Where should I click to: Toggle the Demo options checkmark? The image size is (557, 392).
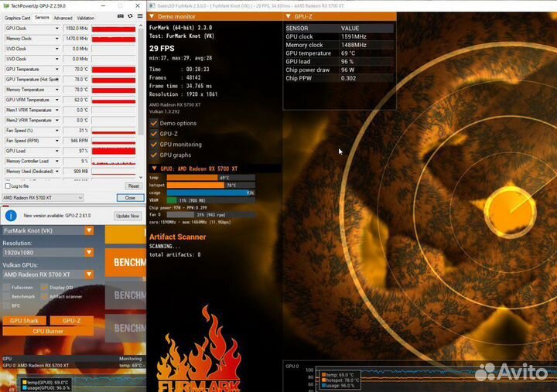point(154,123)
